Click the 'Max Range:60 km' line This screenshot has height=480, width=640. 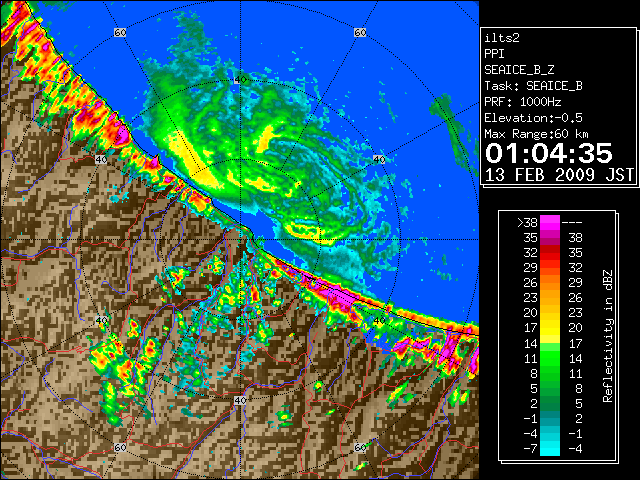[x=537, y=134]
